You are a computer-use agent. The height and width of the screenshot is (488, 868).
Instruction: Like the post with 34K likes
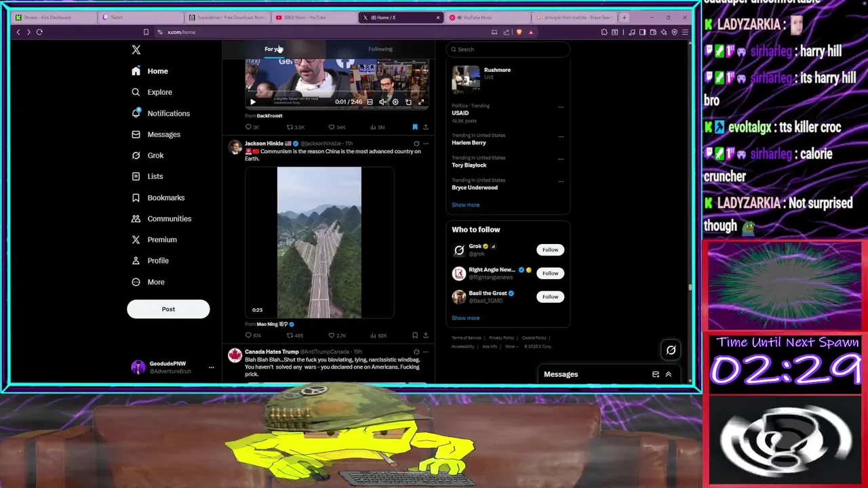(x=337, y=127)
